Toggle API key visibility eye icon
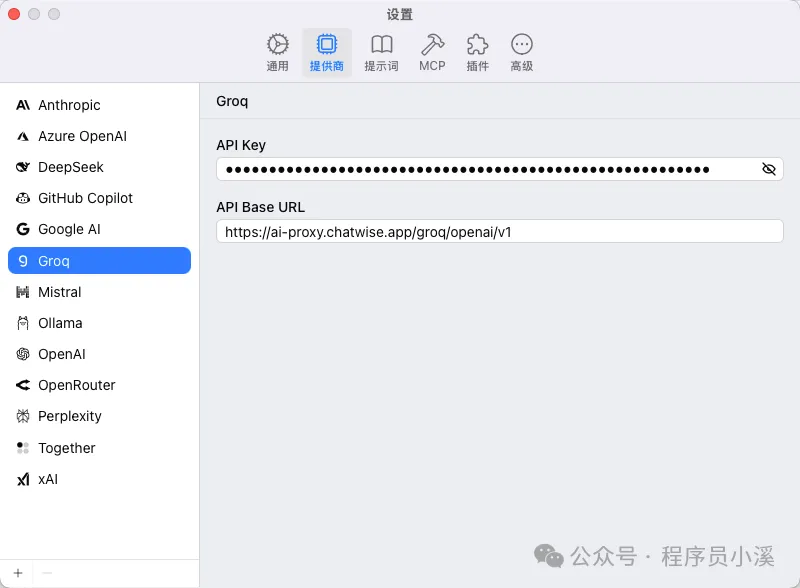800x588 pixels. (768, 169)
